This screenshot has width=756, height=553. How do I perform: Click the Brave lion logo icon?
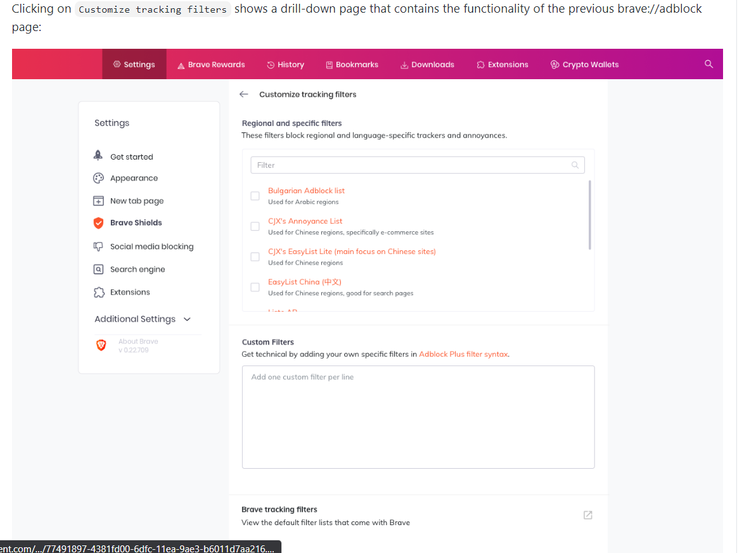coord(100,345)
